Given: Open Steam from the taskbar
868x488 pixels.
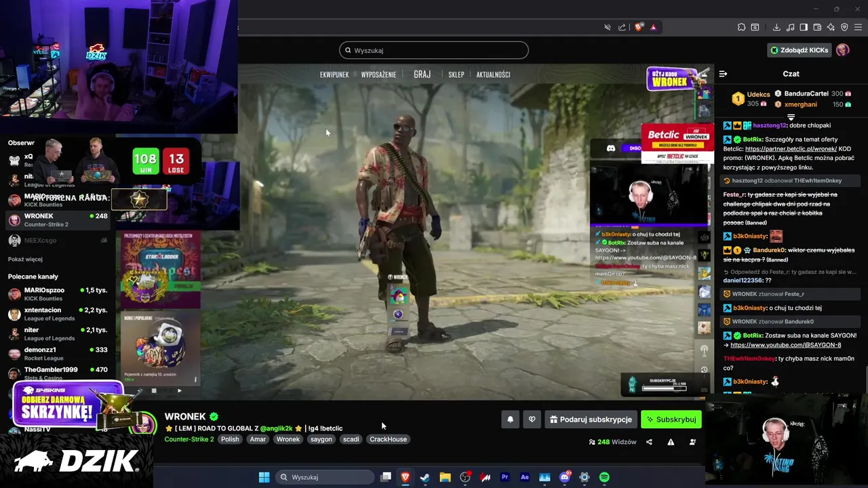Looking at the screenshot, I should point(425,477).
